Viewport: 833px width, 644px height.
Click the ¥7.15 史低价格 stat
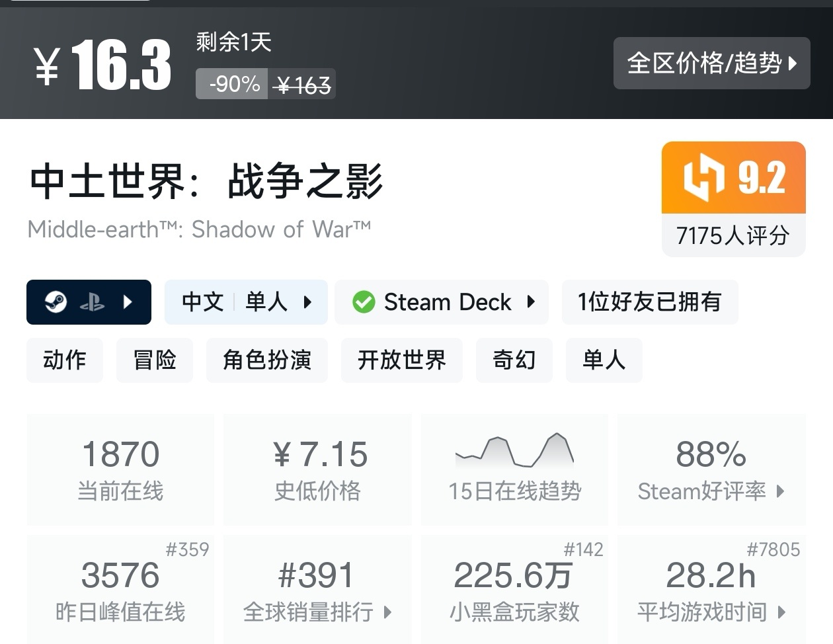318,469
